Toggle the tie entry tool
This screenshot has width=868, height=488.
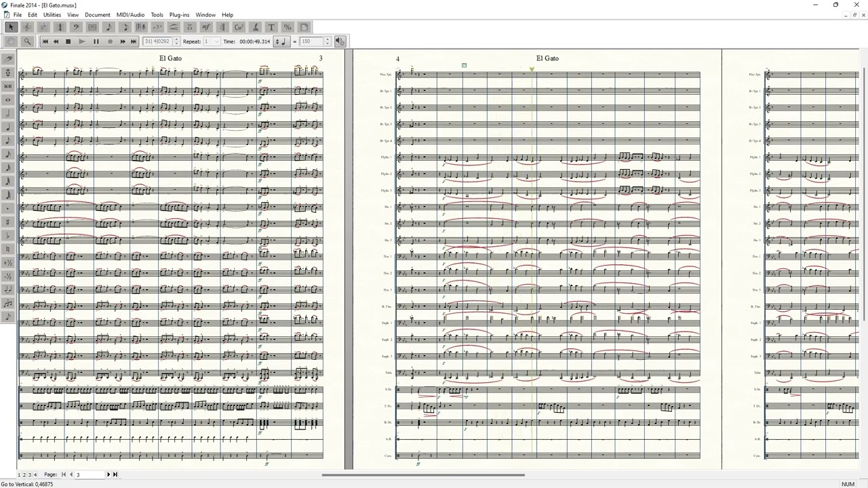[x=8, y=289]
